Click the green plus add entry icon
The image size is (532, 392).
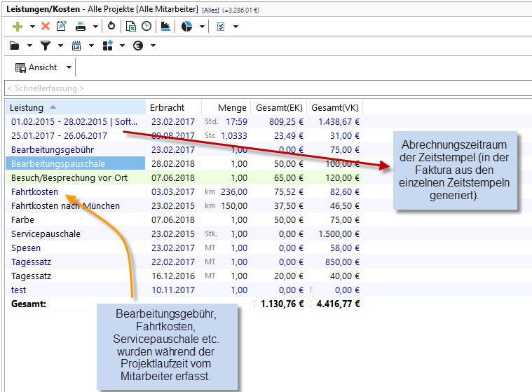point(18,26)
